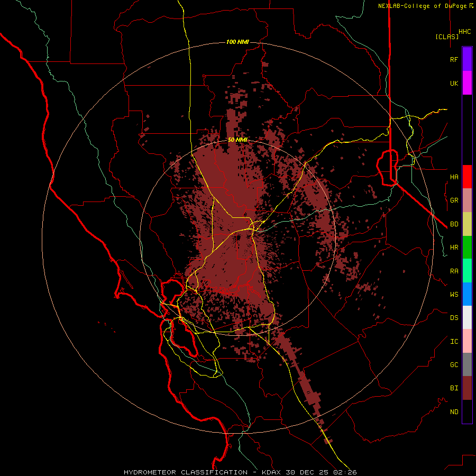Click the "ND" legend label
Screen dimensions: 476x476
point(454,412)
